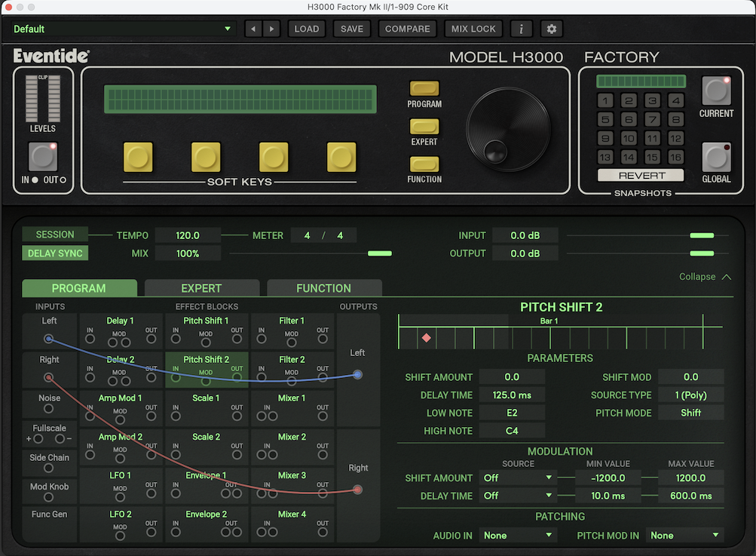
Task: Click the yellow FUNCTION hardware button
Action: tap(424, 164)
